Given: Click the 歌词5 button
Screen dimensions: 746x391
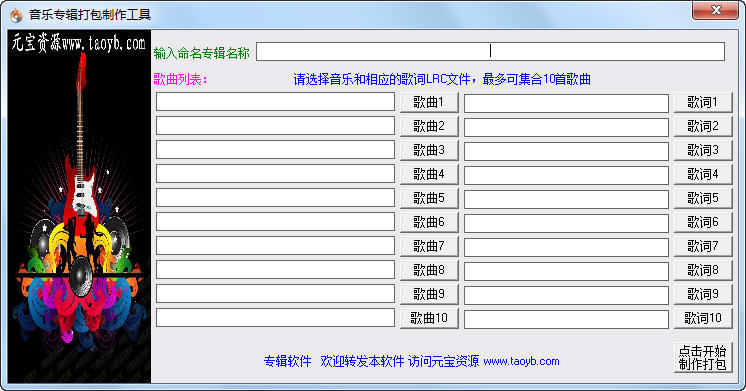Looking at the screenshot, I should [x=703, y=198].
